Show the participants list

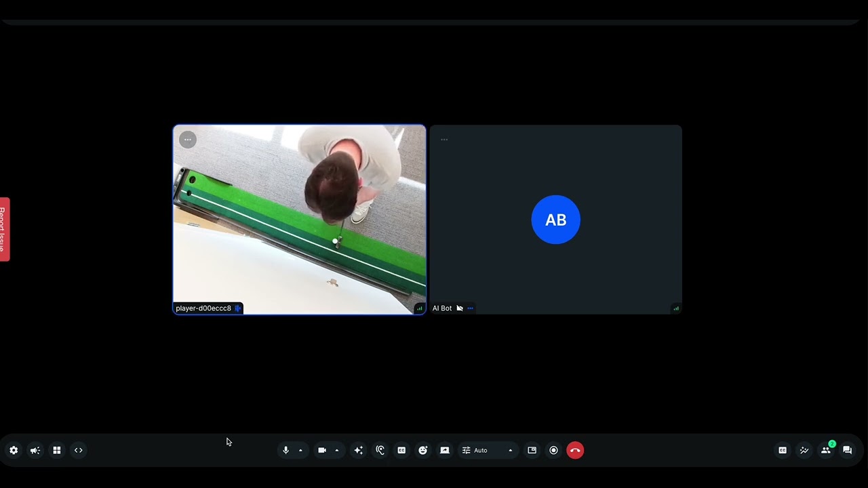point(826,450)
